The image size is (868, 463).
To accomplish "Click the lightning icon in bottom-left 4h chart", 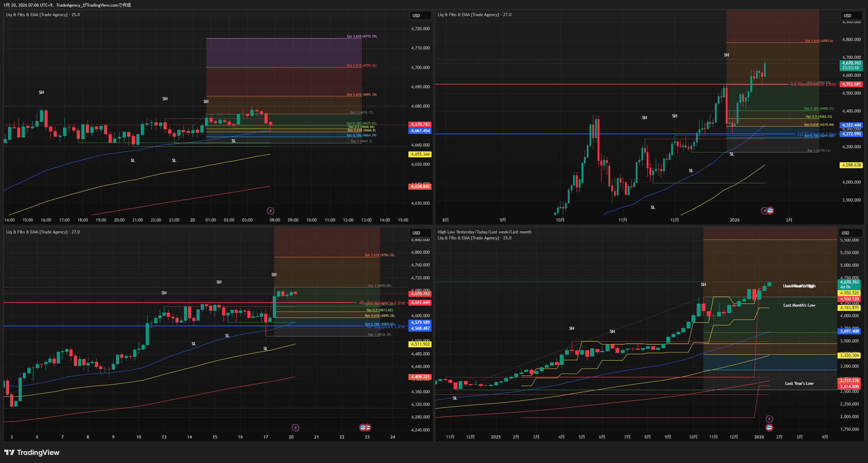I will [x=295, y=428].
